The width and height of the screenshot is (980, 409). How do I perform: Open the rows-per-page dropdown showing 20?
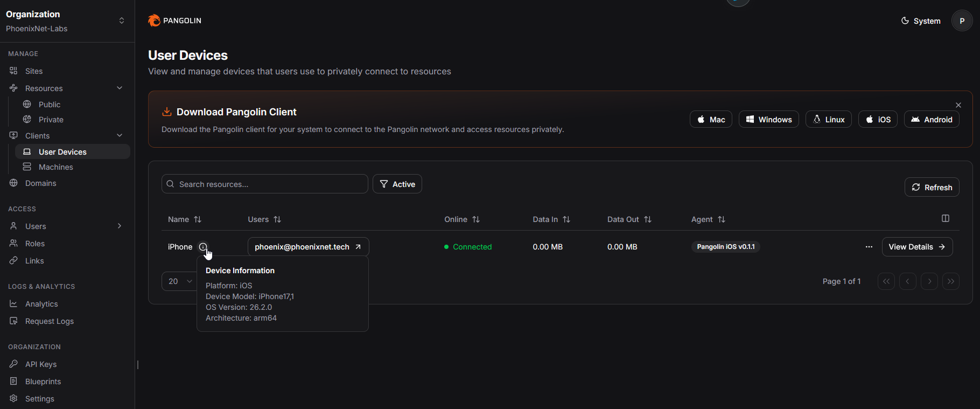180,281
